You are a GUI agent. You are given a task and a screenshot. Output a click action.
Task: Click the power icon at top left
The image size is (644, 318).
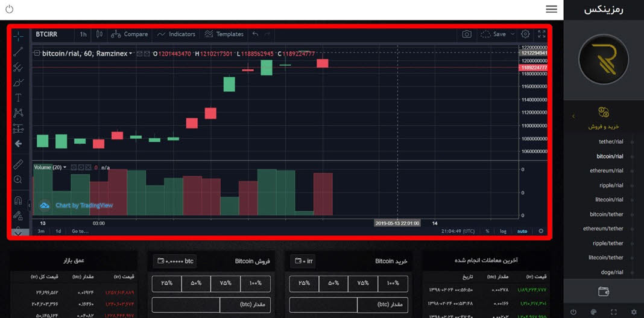(x=9, y=9)
